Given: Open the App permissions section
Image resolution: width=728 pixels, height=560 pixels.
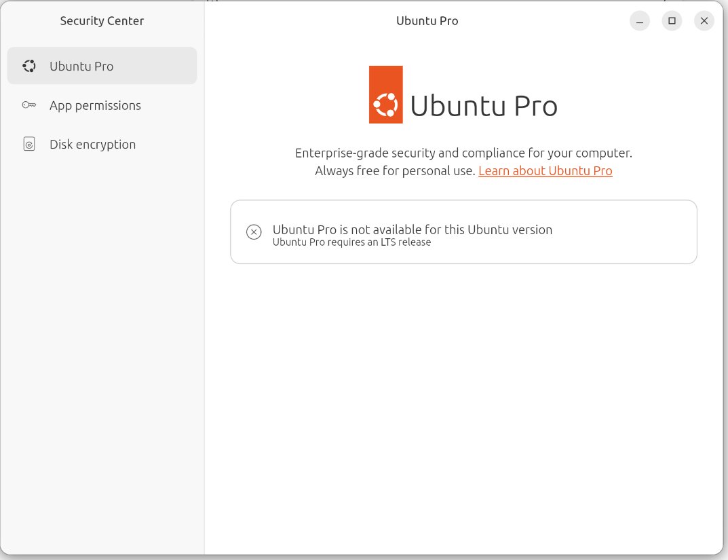Looking at the screenshot, I should coord(102,105).
